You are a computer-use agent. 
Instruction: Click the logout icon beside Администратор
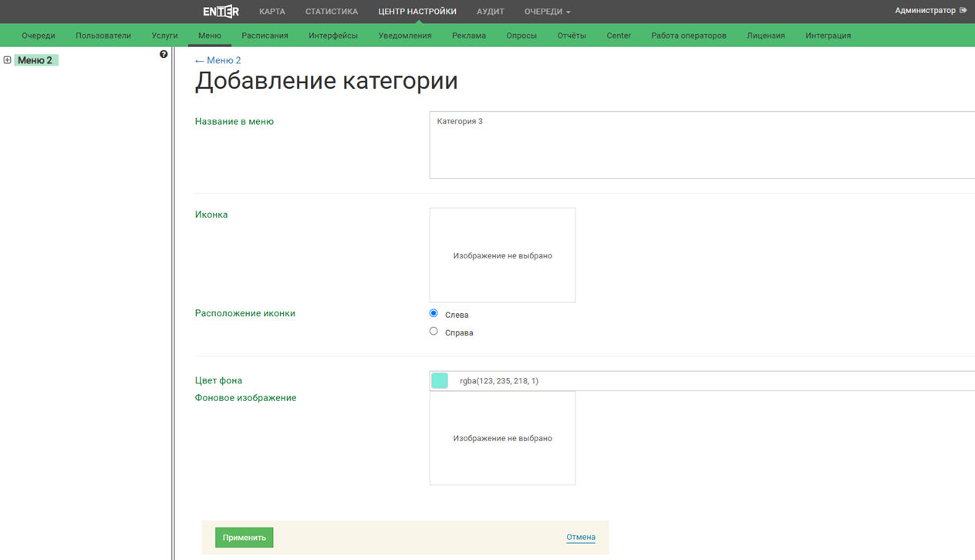(963, 11)
